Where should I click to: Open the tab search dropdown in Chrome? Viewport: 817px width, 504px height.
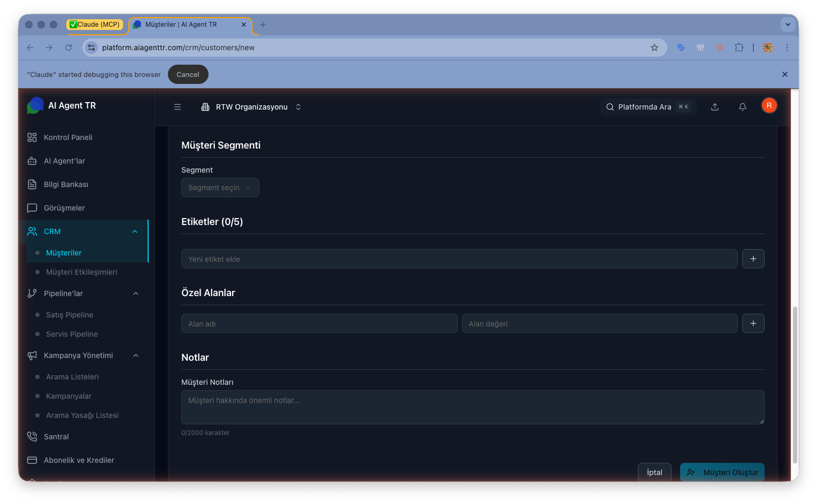[788, 25]
